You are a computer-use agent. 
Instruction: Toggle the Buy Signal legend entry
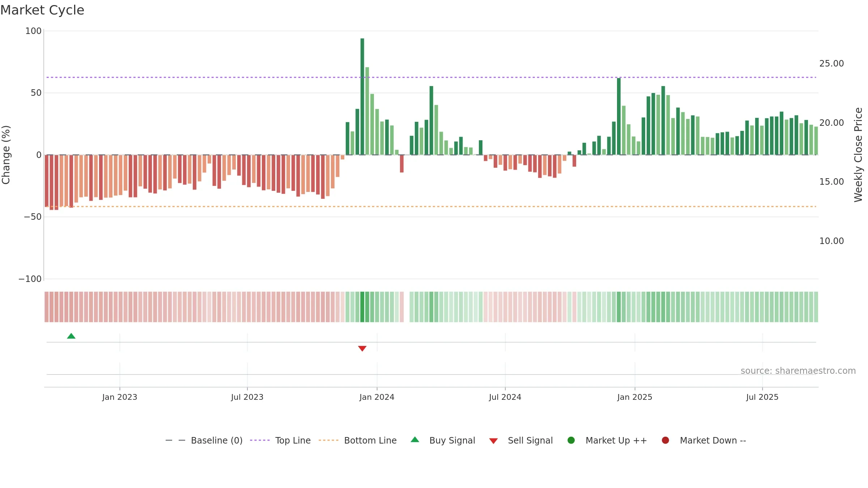coord(443,441)
